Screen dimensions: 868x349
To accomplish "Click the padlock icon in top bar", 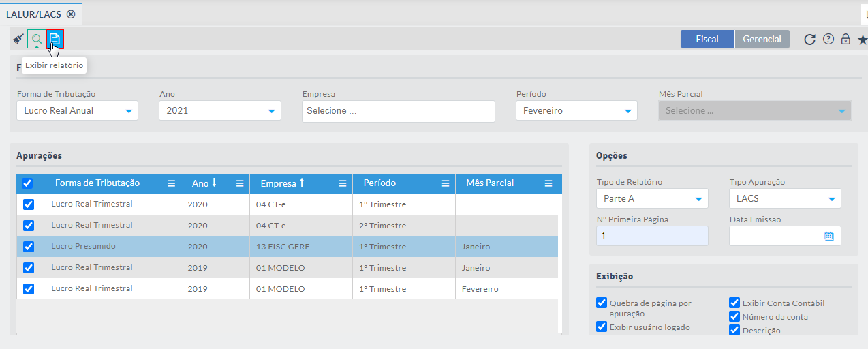I will click(x=846, y=40).
